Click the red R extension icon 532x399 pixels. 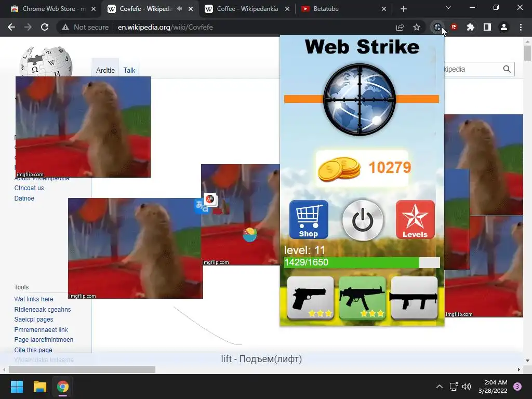(x=454, y=27)
